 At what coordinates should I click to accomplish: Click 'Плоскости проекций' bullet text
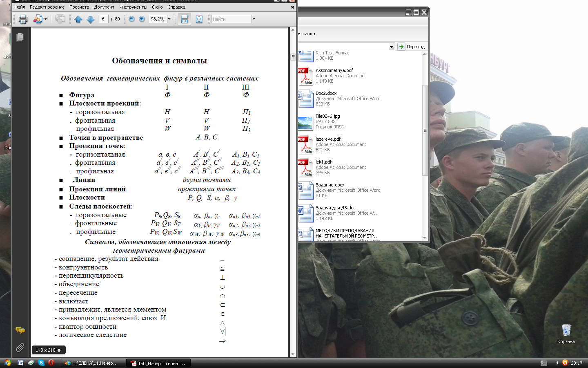pyautogui.click(x=104, y=103)
